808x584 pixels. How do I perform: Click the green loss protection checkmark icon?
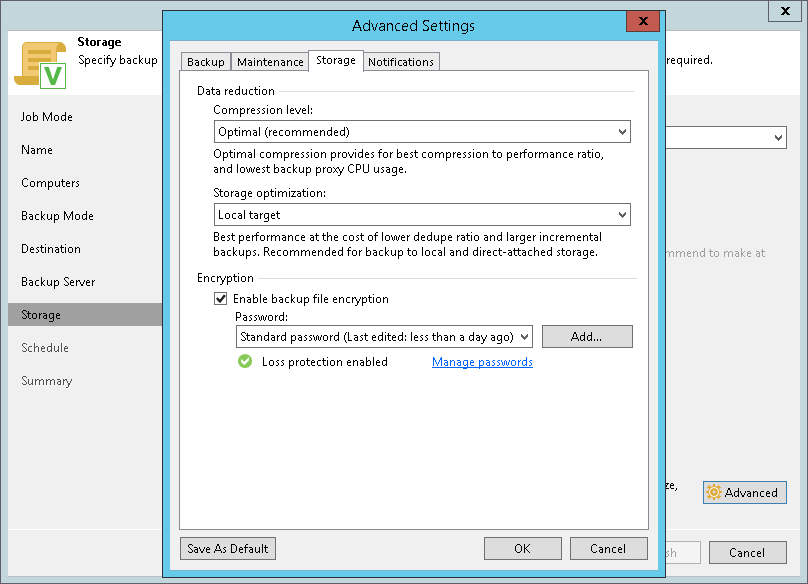(245, 362)
